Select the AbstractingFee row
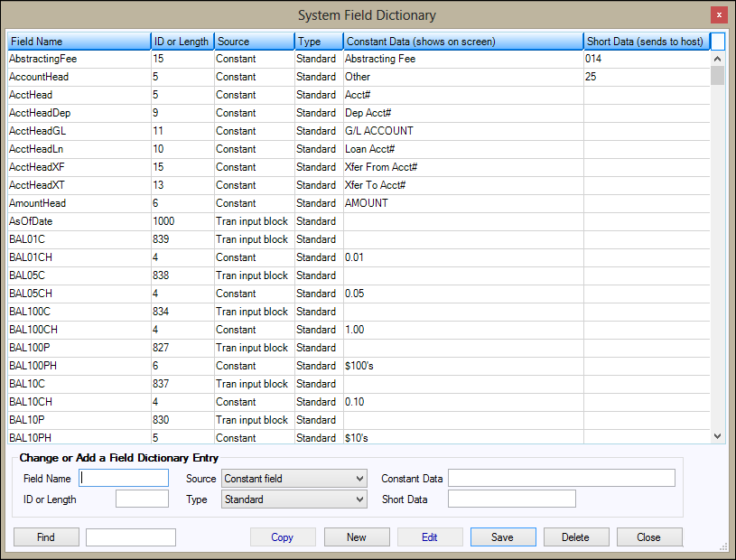Screen dimensions: 736x560 [359, 59]
